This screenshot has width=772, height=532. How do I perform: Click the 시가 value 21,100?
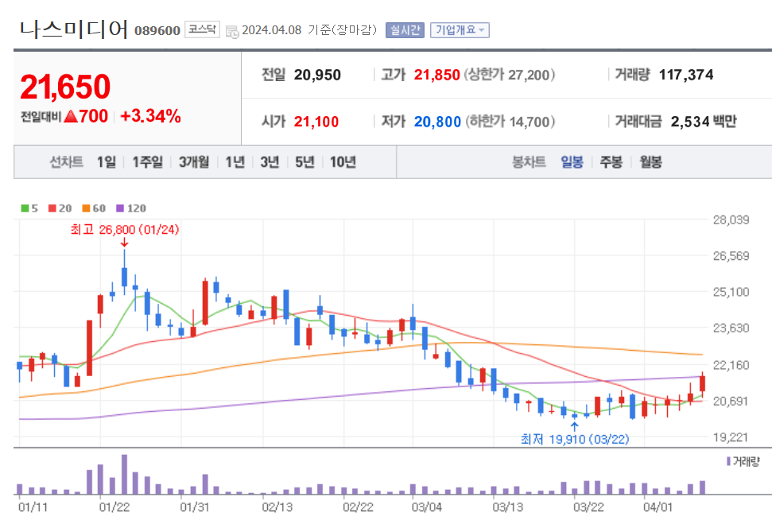(x=316, y=122)
